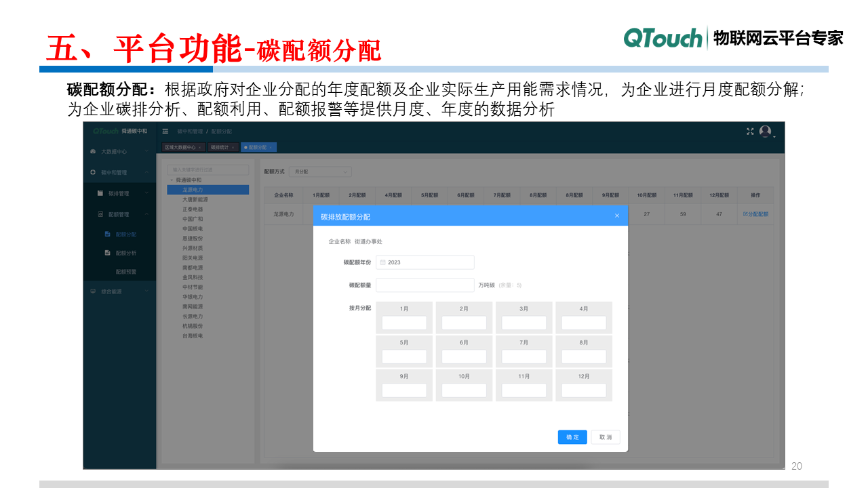The height and width of the screenshot is (488, 868).
Task: Click the 分配配额 link in table
Action: (x=755, y=214)
